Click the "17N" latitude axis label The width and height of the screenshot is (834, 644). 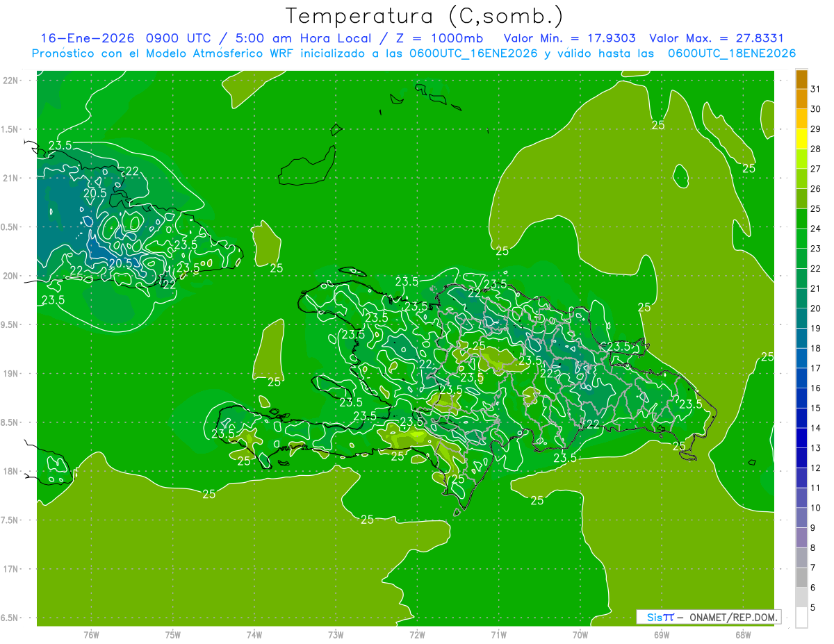tap(10, 569)
